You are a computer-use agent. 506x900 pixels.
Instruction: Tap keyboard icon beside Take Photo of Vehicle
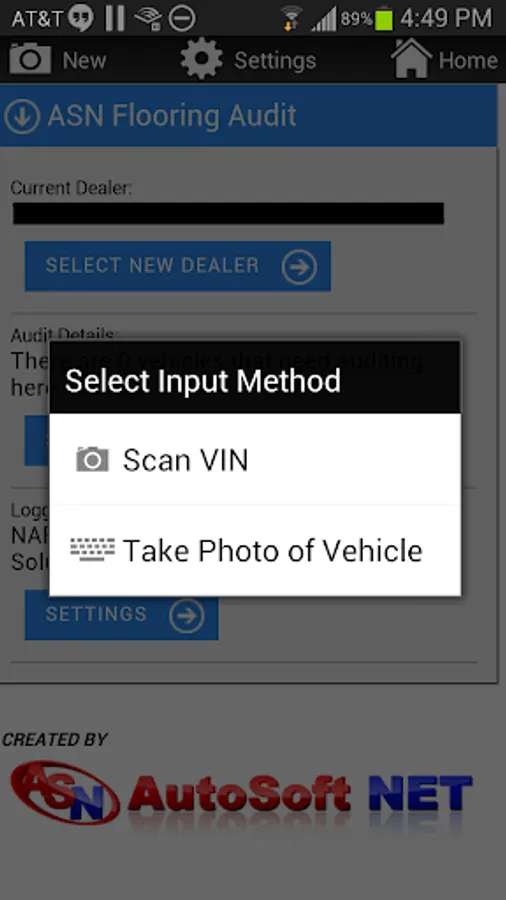[x=92, y=550]
